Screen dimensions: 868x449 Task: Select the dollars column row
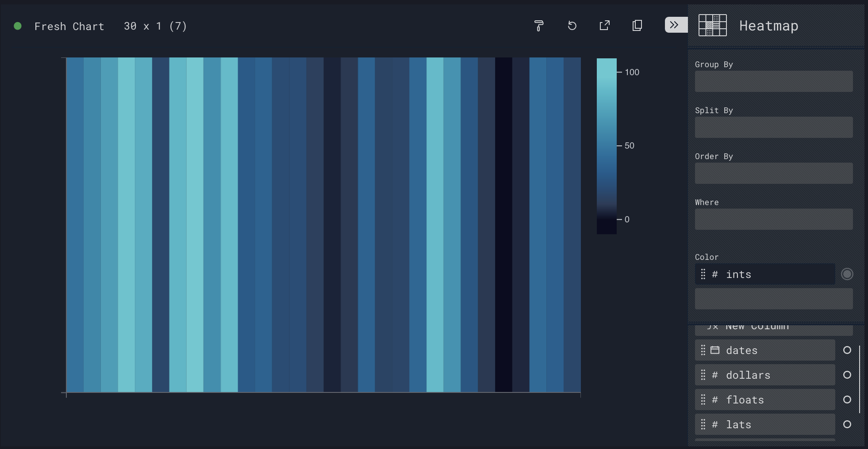point(765,375)
